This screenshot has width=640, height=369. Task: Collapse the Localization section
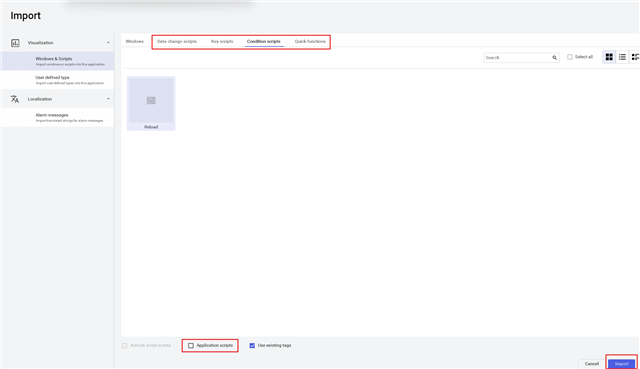coord(108,99)
